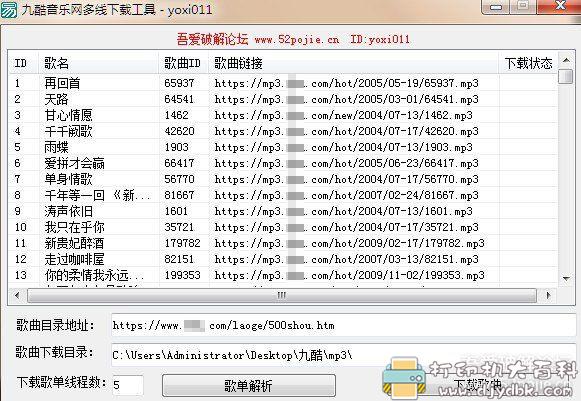Click song ID cell 1903
The width and height of the screenshot is (581, 401).
tap(176, 147)
